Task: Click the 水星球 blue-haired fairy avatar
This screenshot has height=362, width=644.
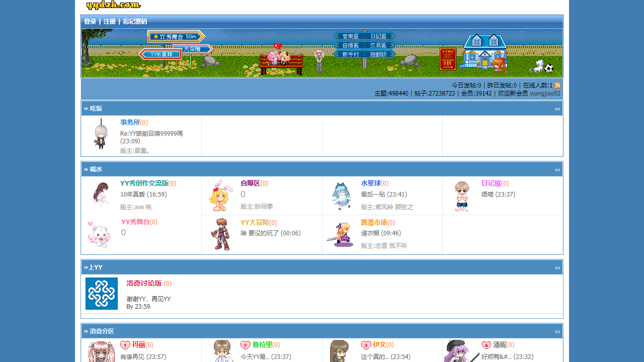Action: coord(342,196)
